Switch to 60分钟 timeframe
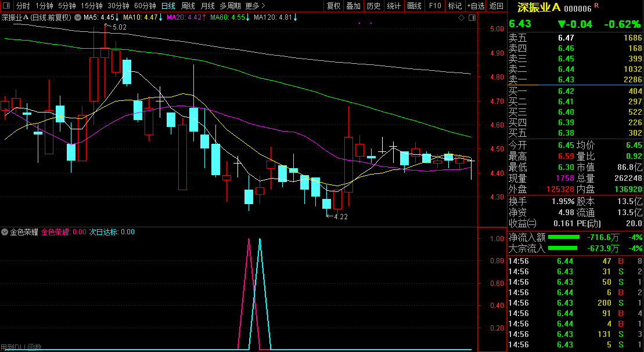Viewport: 644px width, 352px height. [145, 6]
